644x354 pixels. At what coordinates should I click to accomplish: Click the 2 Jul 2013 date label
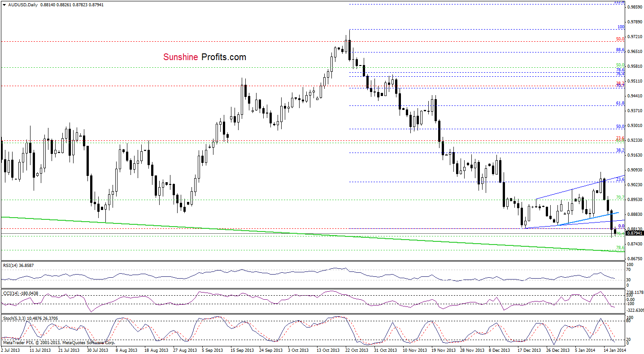[11, 350]
